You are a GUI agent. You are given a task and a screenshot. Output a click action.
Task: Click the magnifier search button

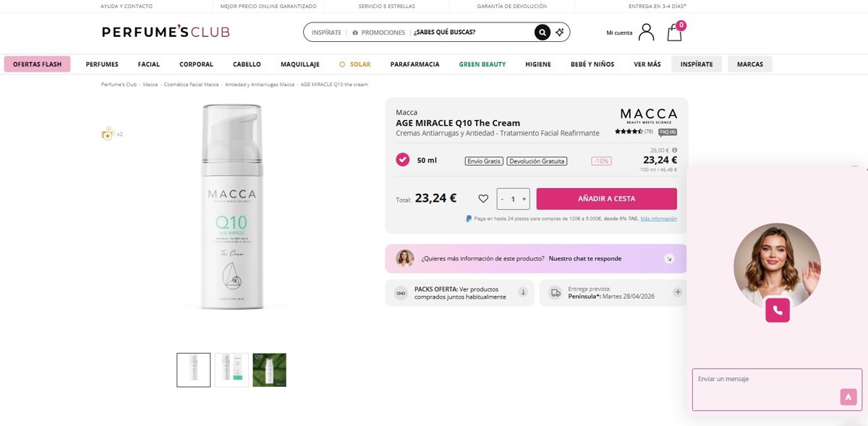click(x=542, y=33)
